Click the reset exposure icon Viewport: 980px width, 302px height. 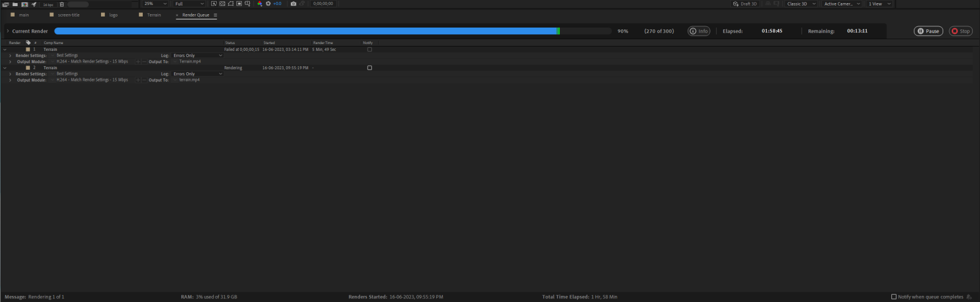point(268,4)
